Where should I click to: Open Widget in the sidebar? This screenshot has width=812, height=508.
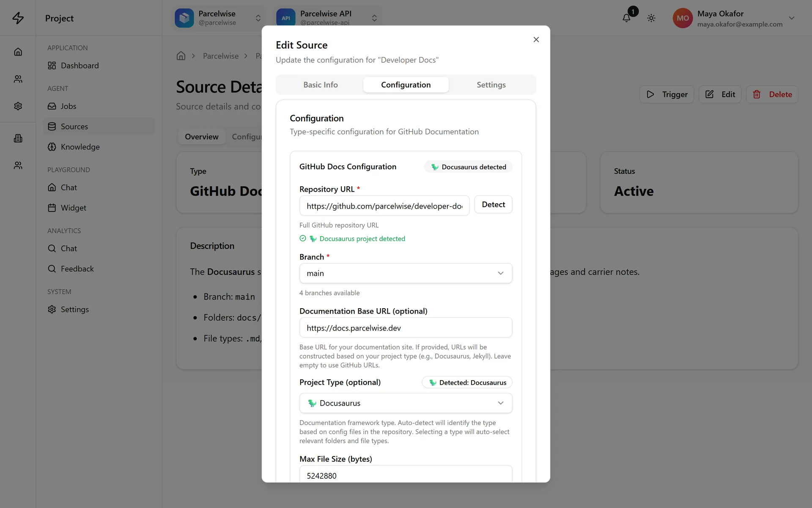point(99,208)
